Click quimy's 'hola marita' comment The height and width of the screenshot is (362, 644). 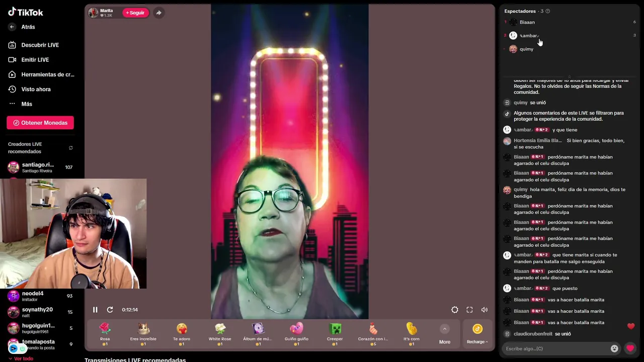[x=570, y=193]
